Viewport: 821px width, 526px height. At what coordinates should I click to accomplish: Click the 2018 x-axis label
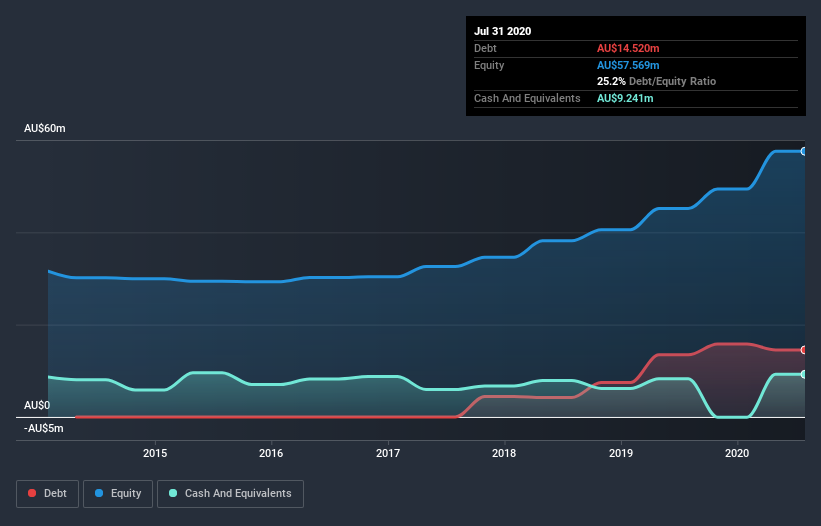click(504, 453)
